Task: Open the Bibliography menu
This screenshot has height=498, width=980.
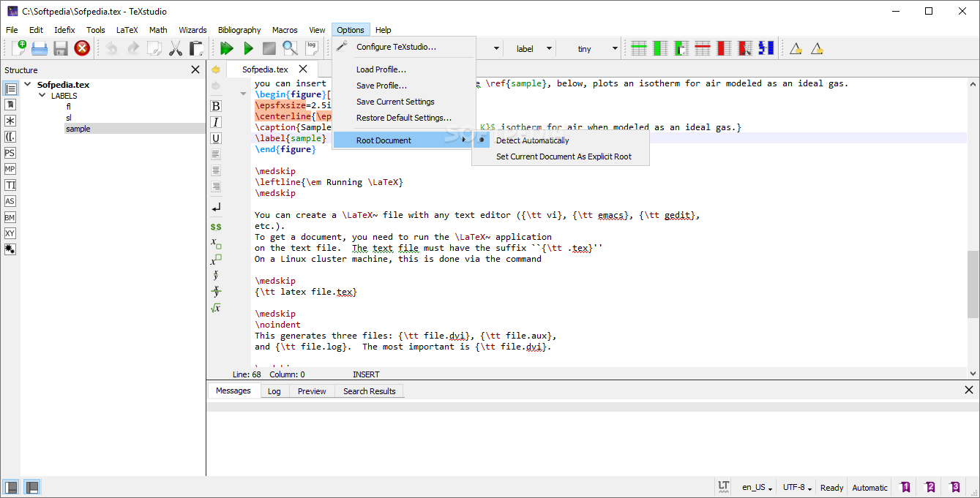Action: click(x=239, y=30)
